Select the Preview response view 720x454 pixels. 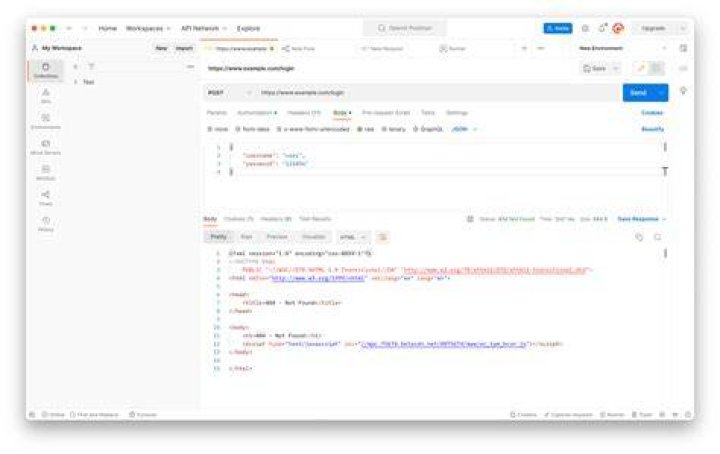[x=277, y=237]
